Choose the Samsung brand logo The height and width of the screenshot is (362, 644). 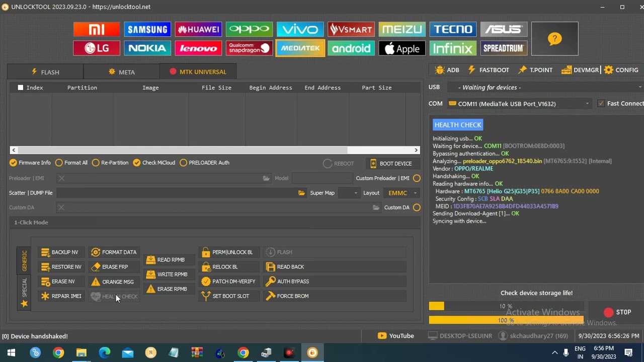[147, 29]
